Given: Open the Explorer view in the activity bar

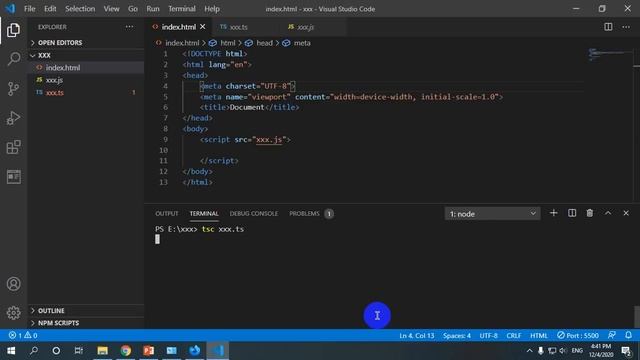Looking at the screenshot, I should 13,30.
